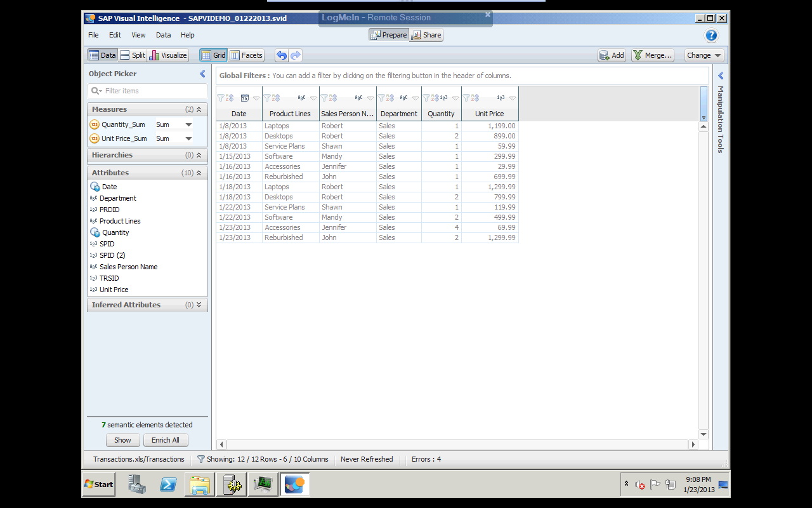Click the horizontal scrollbar right arrow
The width and height of the screenshot is (812, 508).
click(693, 444)
